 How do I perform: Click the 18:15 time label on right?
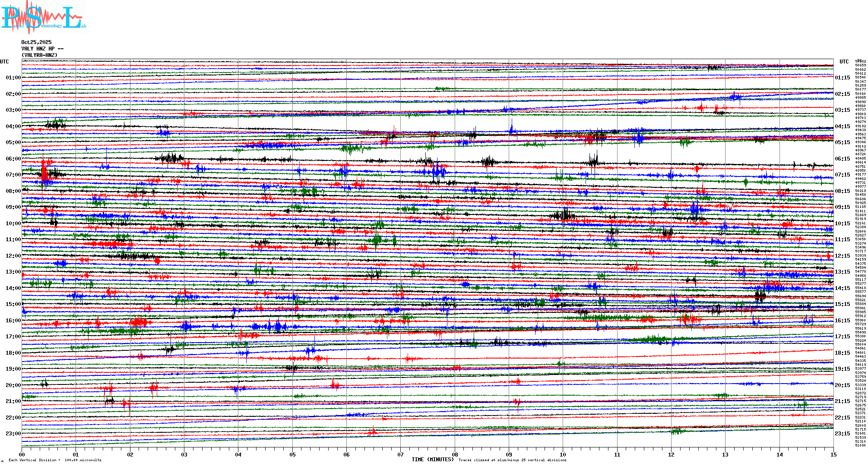(x=842, y=353)
